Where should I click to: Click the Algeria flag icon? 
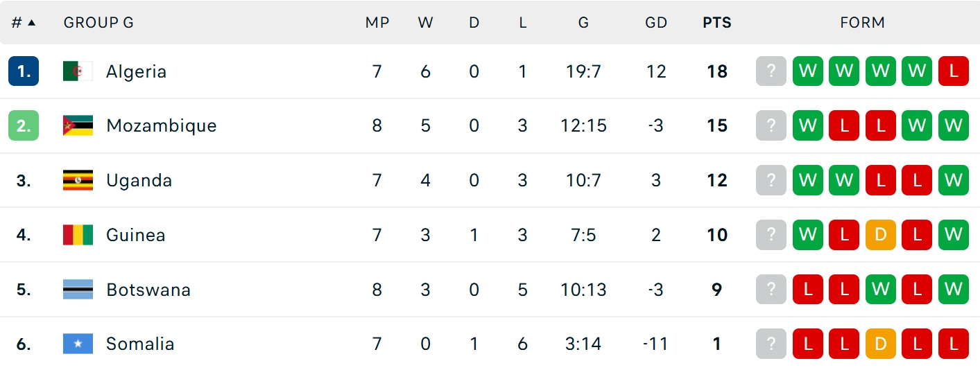(x=78, y=71)
